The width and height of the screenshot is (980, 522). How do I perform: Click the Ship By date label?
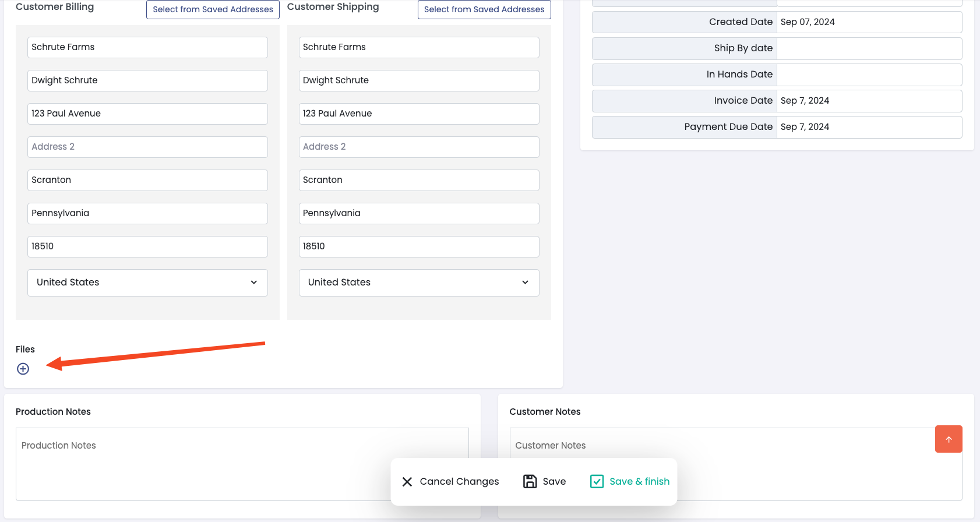click(x=743, y=48)
